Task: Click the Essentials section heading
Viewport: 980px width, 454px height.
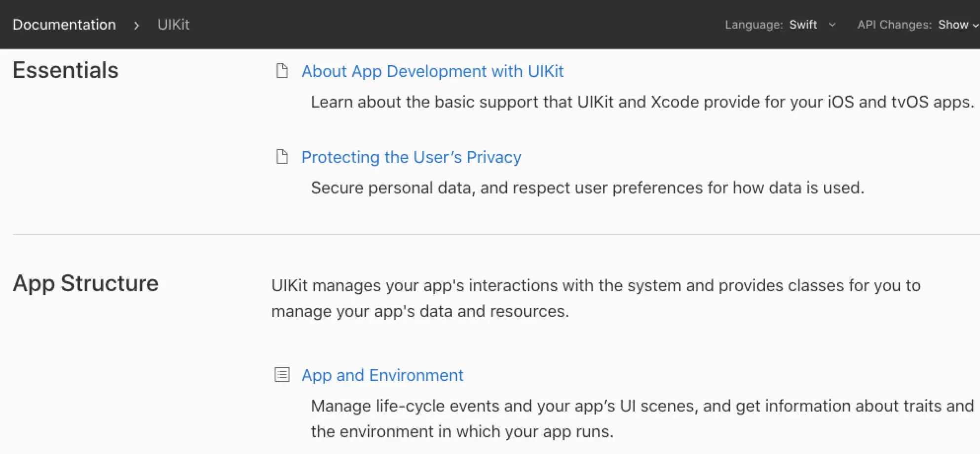Action: click(x=66, y=70)
